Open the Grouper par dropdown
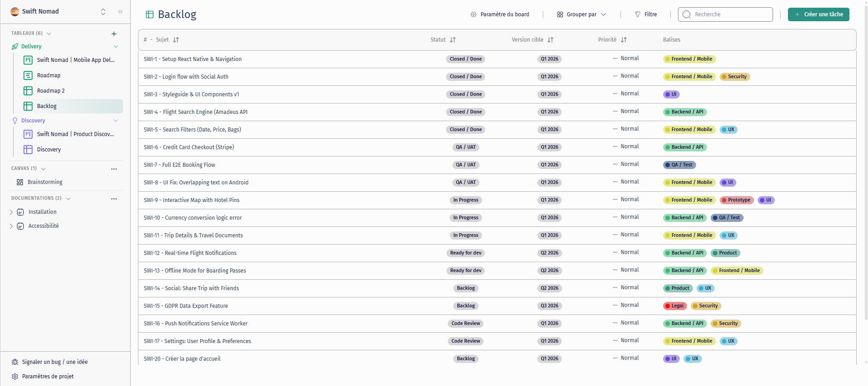This screenshot has width=868, height=386. pos(582,14)
